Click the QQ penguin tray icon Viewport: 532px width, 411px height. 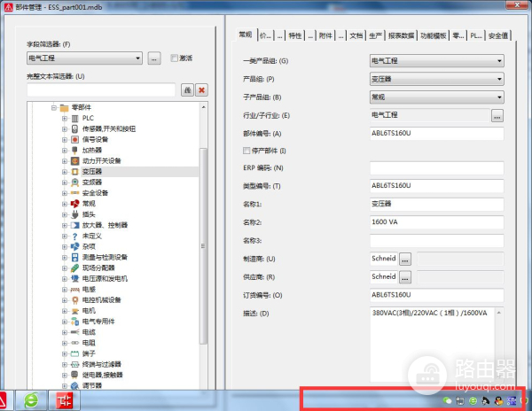pos(498,401)
